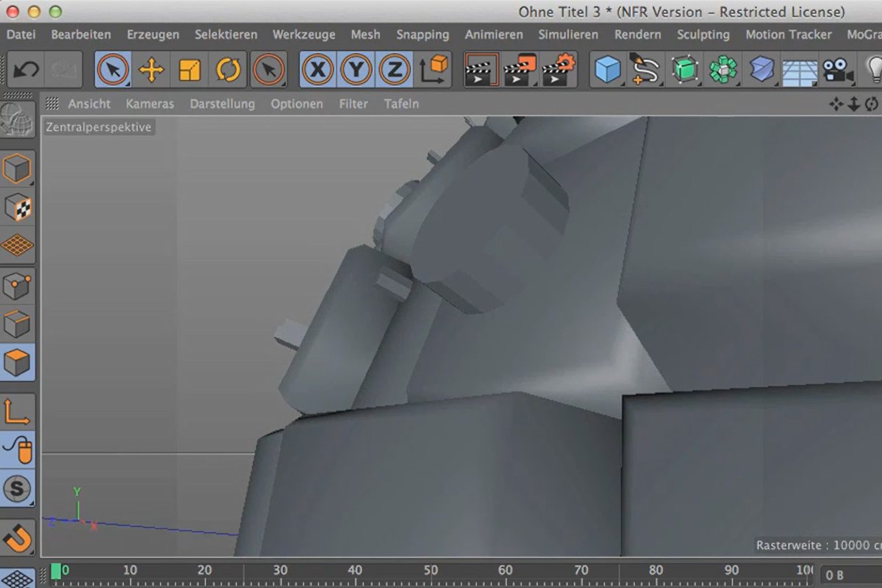Click the viewport orbit rotate icon
The height and width of the screenshot is (588, 882).
[x=872, y=104]
